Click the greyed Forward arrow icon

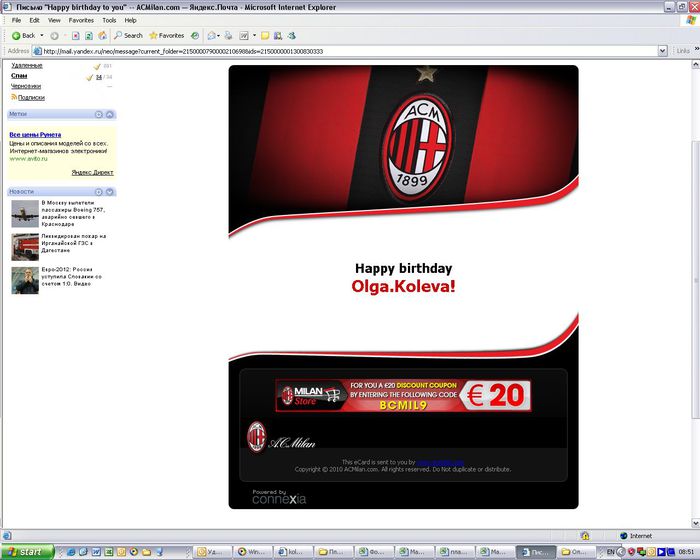point(54,36)
